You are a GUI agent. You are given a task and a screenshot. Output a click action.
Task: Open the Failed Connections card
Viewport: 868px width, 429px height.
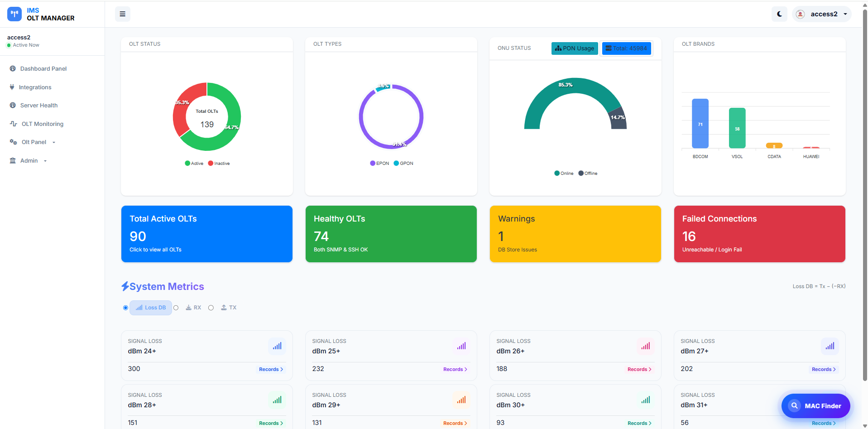(x=760, y=234)
